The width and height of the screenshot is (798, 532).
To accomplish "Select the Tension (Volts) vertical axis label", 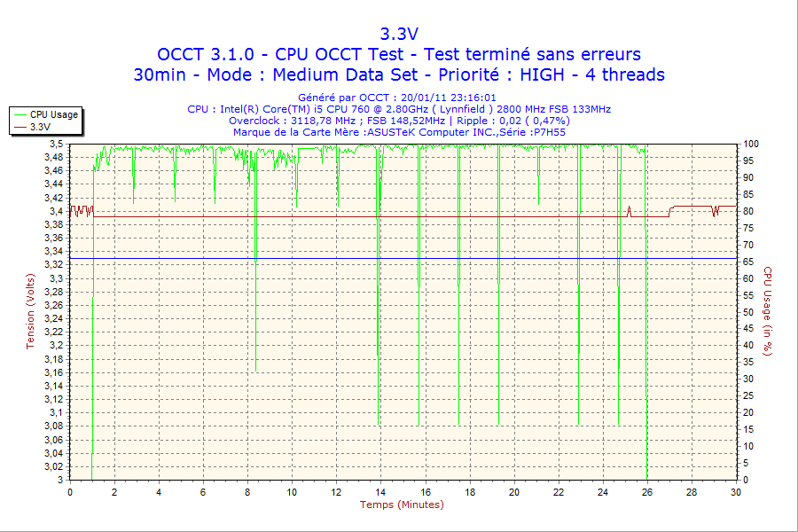I will pos(31,311).
